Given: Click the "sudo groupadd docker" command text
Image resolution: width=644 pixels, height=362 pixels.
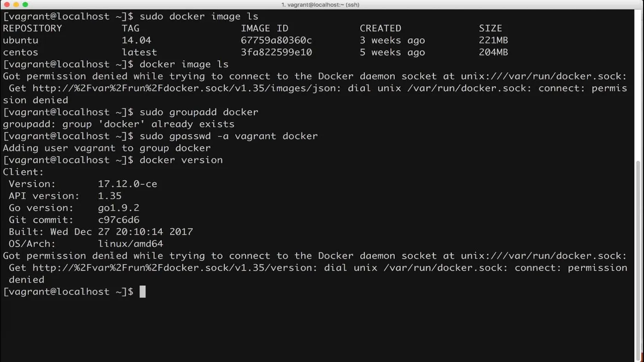Looking at the screenshot, I should click(x=199, y=112).
